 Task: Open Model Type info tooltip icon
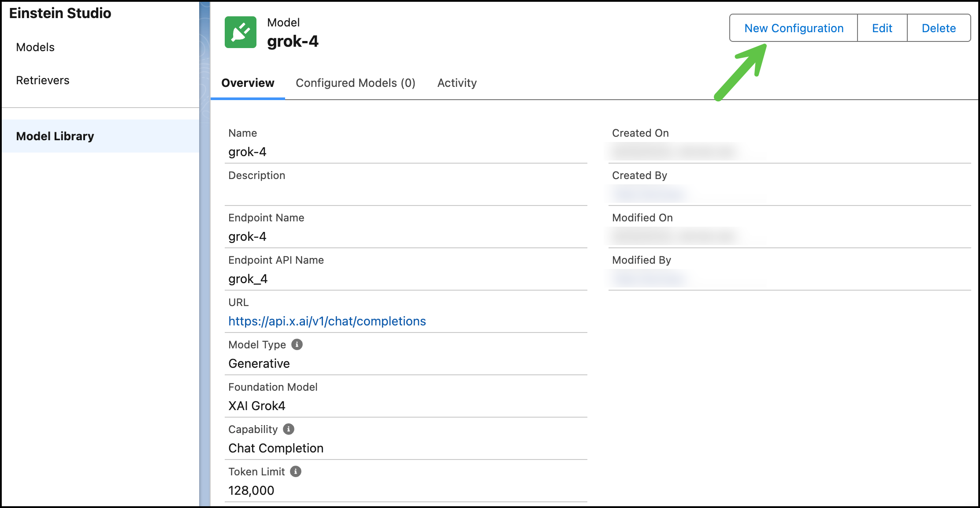click(297, 344)
